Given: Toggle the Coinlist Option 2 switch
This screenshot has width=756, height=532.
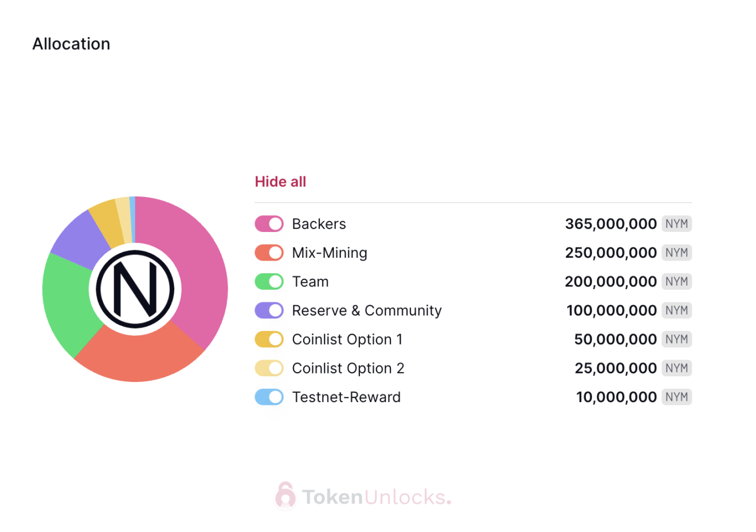Looking at the screenshot, I should pyautogui.click(x=269, y=368).
